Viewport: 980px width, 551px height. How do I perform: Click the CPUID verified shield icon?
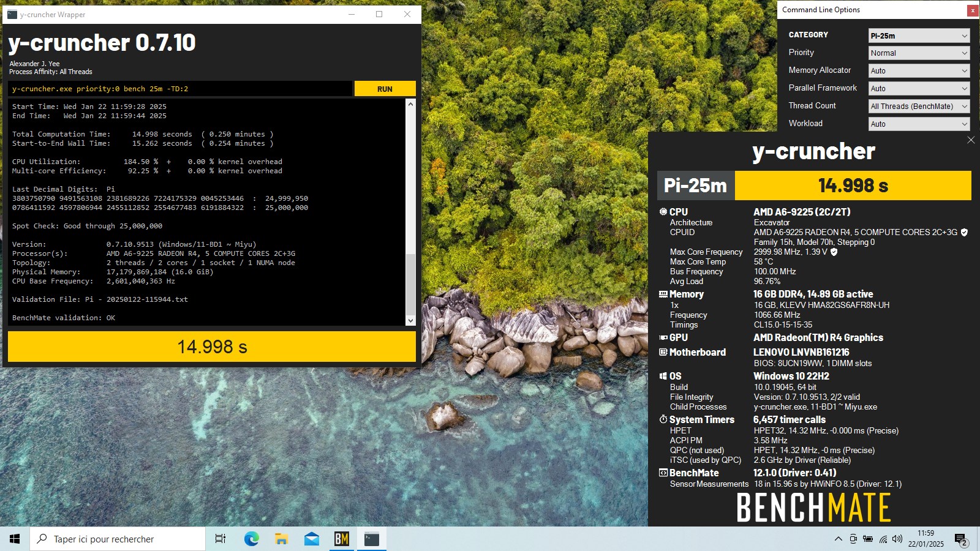(964, 233)
